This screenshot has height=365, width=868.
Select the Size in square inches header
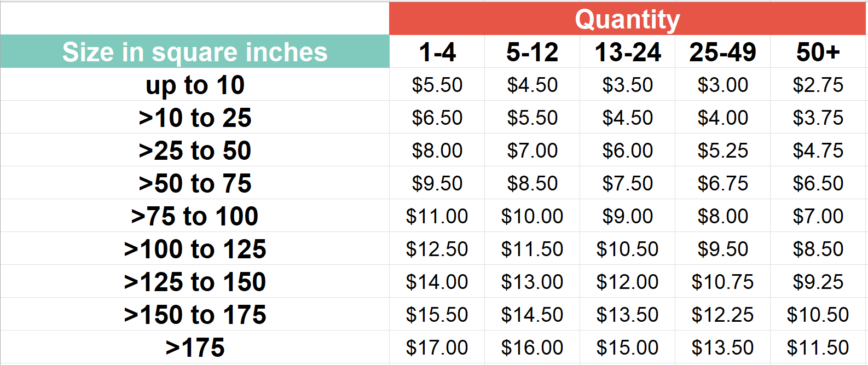pos(194,52)
